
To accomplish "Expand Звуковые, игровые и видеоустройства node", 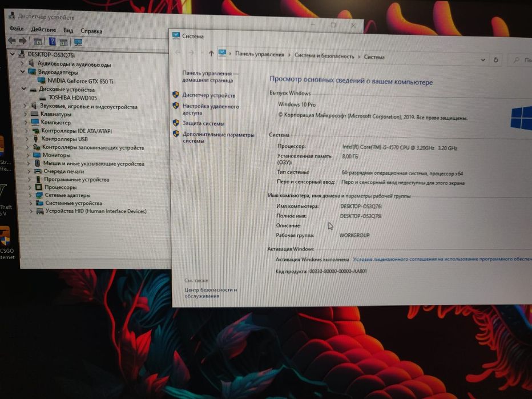I will pos(25,106).
